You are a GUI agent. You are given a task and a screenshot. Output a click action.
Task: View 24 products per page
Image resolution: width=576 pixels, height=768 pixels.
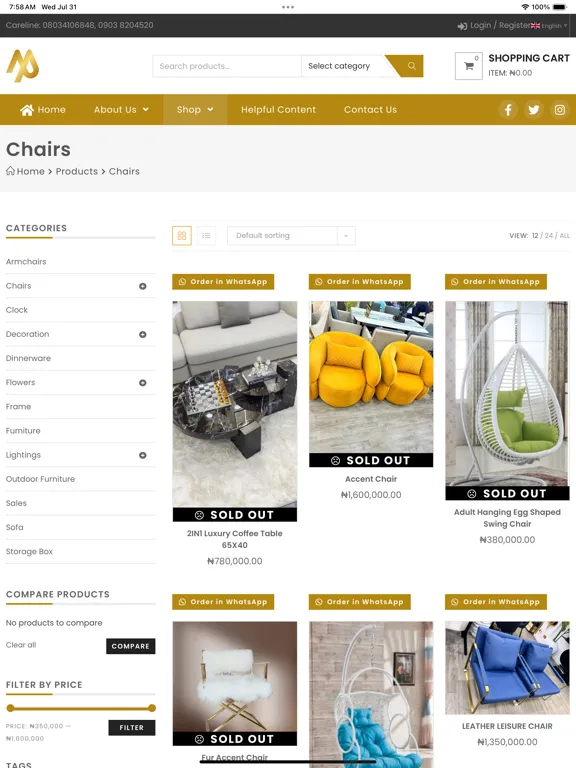pyautogui.click(x=549, y=236)
